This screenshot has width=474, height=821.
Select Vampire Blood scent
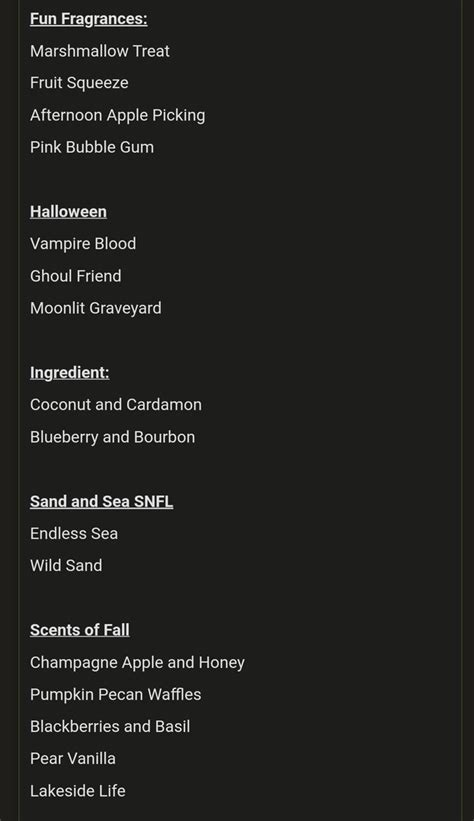click(83, 243)
